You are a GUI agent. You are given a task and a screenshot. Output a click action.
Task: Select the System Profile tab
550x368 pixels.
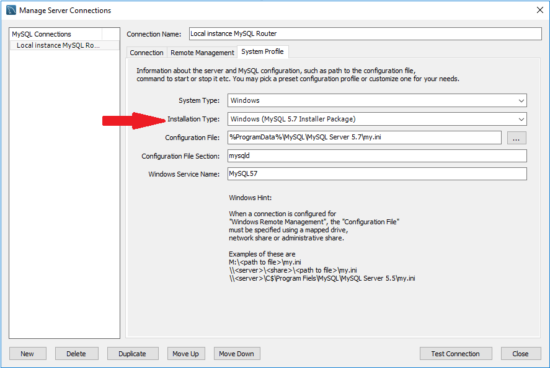(x=262, y=52)
